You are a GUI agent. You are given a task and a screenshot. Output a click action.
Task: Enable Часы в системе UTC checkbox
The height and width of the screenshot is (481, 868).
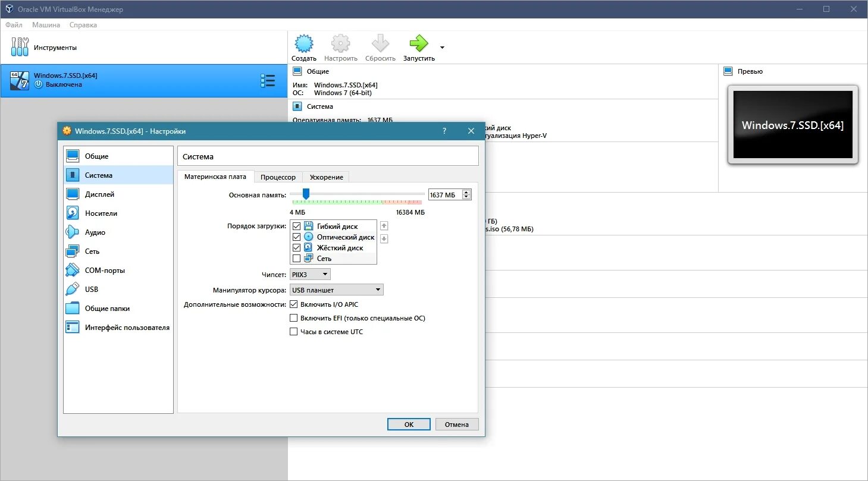point(293,331)
